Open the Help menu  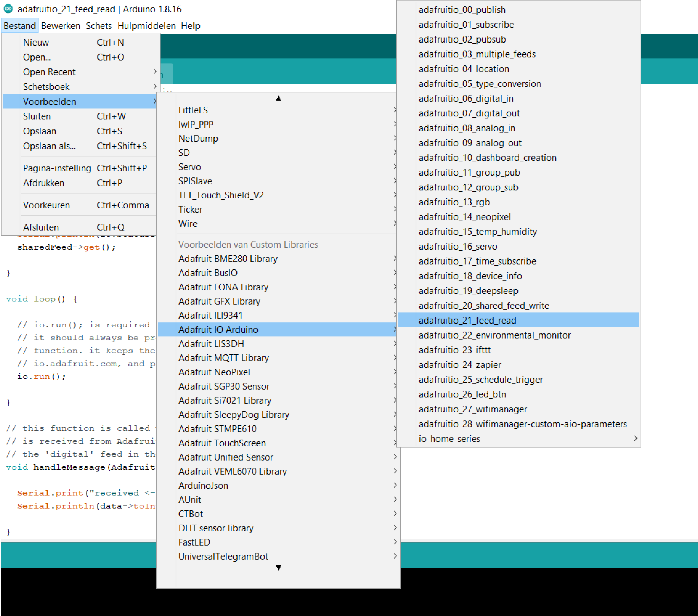(191, 26)
